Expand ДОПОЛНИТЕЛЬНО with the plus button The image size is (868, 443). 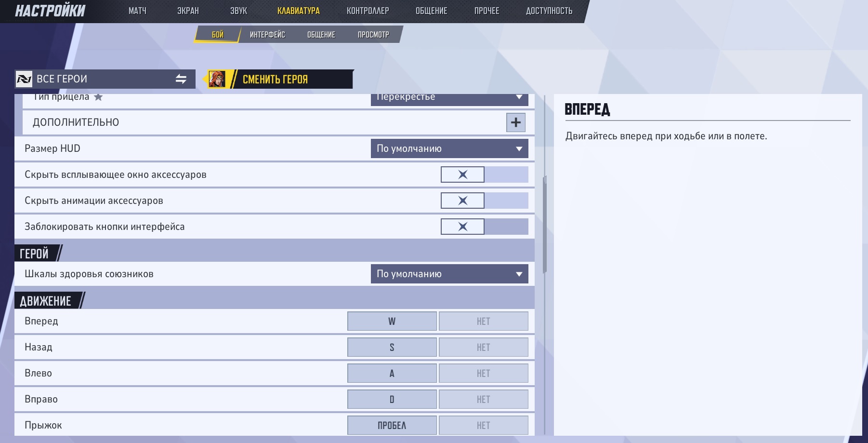tap(515, 122)
